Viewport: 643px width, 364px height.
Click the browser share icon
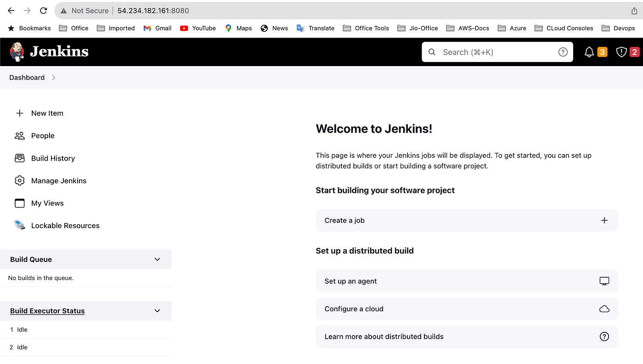[x=634, y=11]
